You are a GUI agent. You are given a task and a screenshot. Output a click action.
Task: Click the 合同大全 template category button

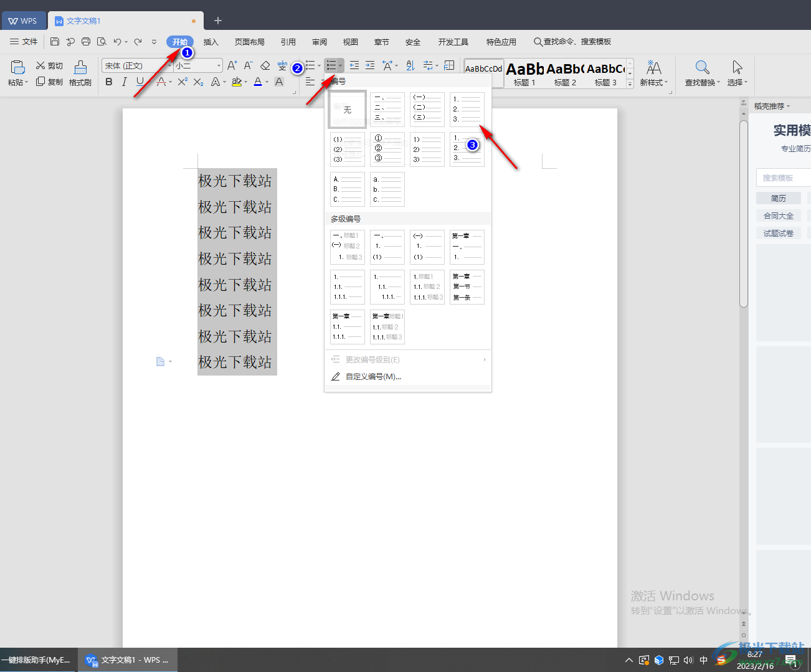pyautogui.click(x=779, y=215)
